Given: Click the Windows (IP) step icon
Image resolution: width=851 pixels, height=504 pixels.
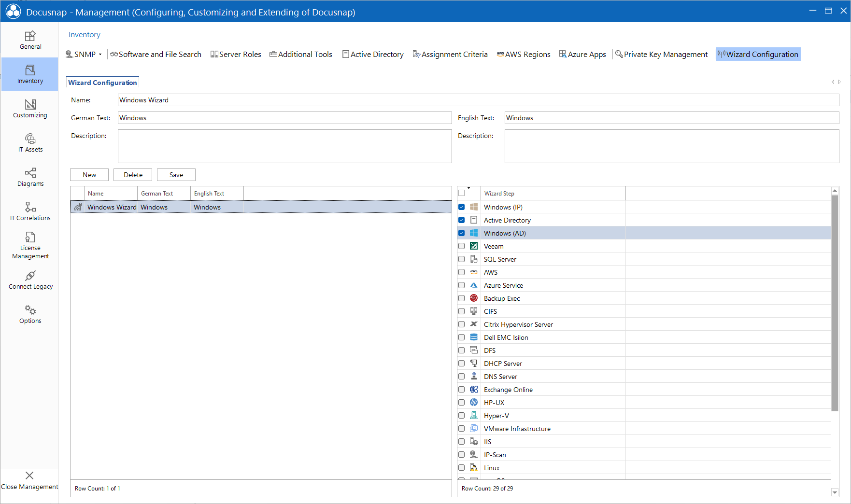Looking at the screenshot, I should click(474, 207).
